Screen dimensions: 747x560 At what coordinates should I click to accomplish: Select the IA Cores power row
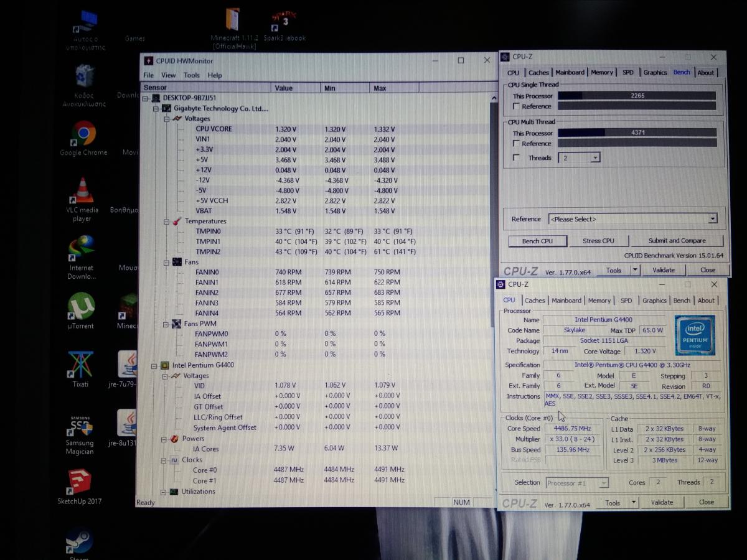(x=315, y=449)
